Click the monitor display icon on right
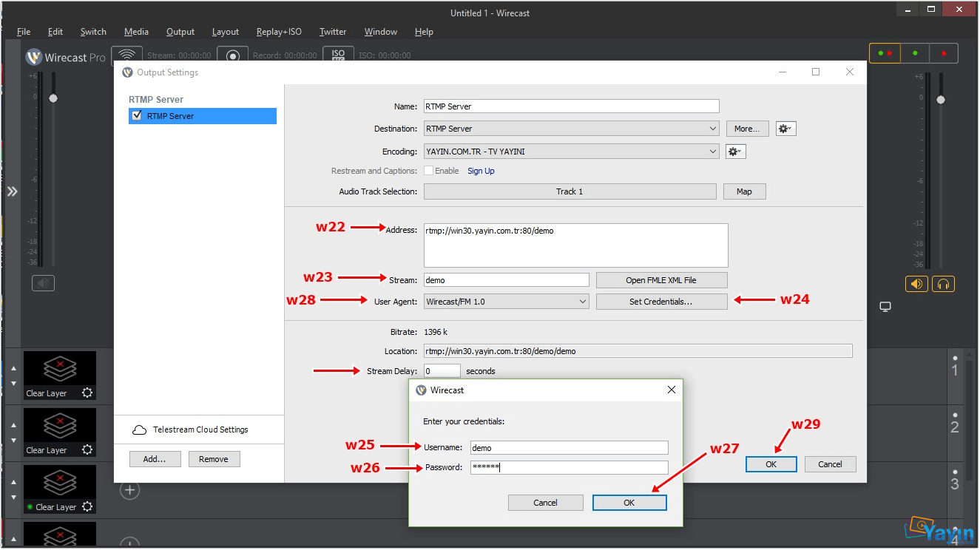 point(885,307)
